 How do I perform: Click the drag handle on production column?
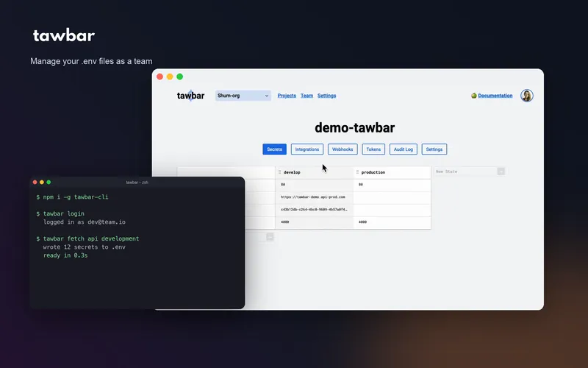pos(357,172)
